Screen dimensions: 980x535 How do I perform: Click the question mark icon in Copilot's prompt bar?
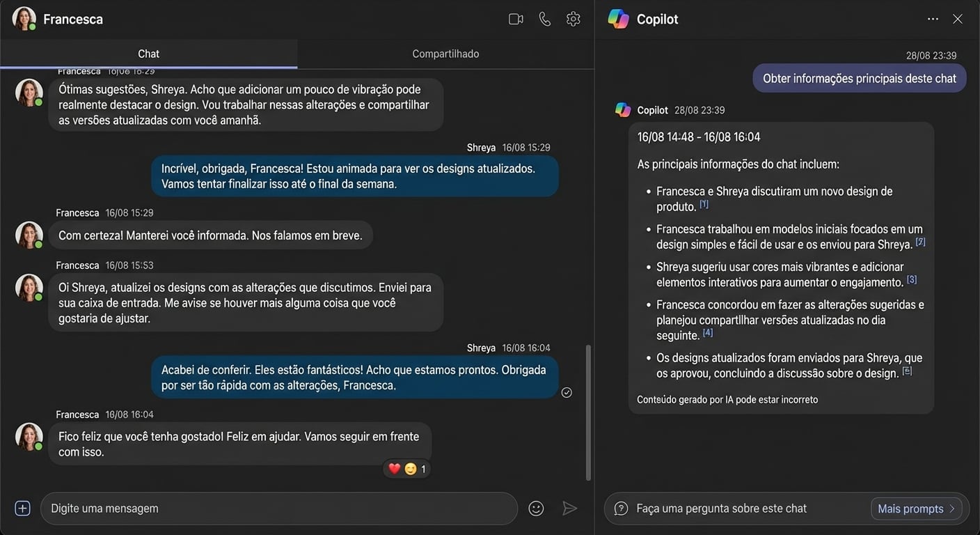(x=620, y=509)
